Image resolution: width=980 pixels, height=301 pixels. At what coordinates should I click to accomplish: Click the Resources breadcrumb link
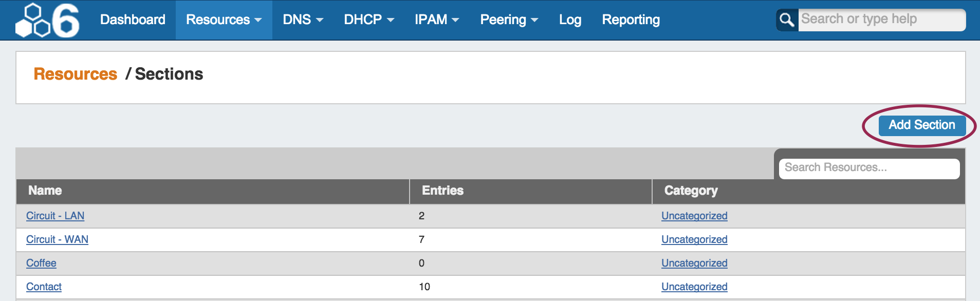click(x=76, y=74)
